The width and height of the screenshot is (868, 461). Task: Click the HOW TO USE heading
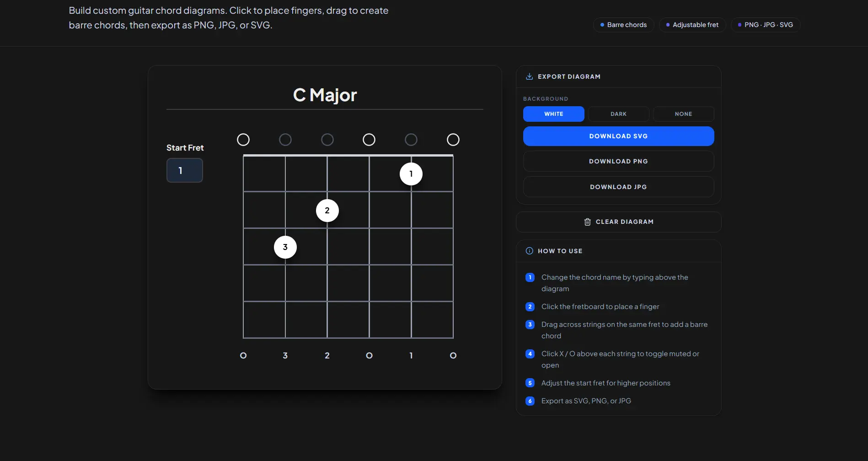[560, 251]
